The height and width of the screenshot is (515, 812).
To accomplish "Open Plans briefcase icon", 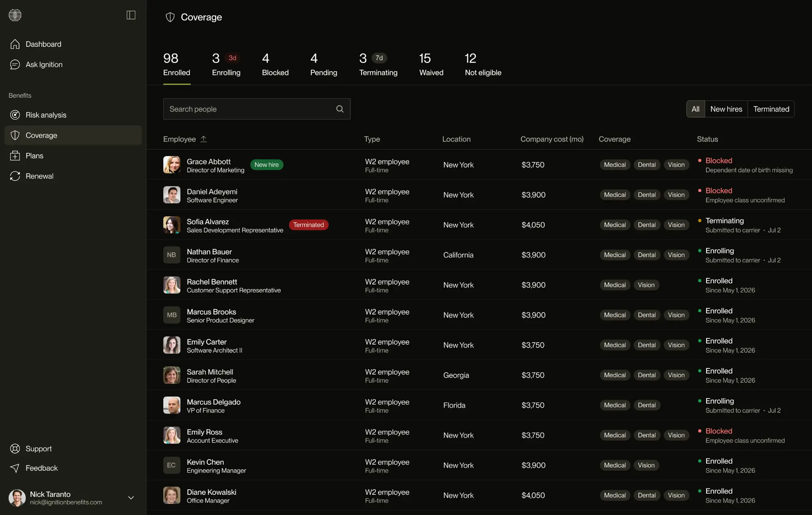I will click(x=15, y=156).
